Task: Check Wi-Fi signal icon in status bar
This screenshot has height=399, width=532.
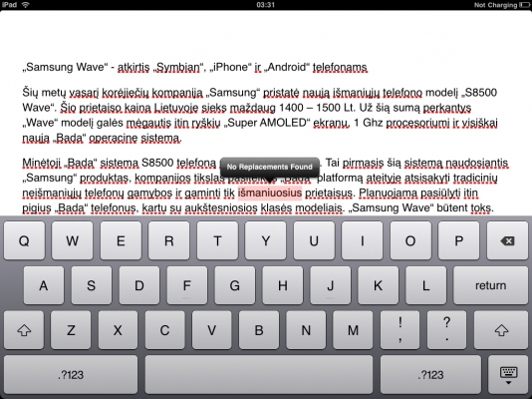Action: coord(26,5)
